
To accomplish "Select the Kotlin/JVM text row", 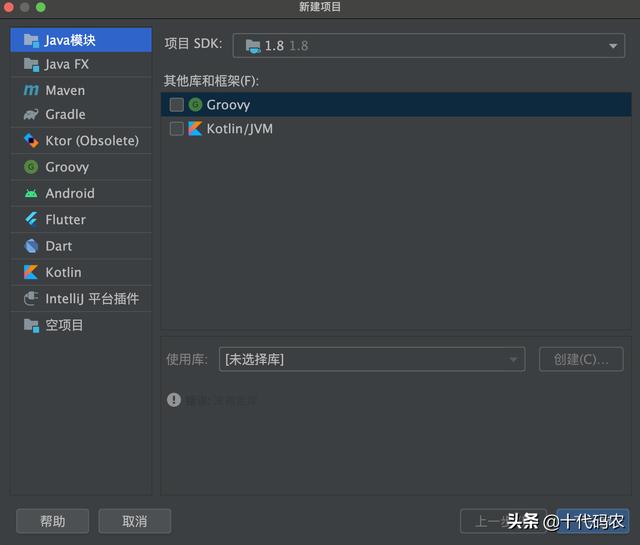I will 396,129.
